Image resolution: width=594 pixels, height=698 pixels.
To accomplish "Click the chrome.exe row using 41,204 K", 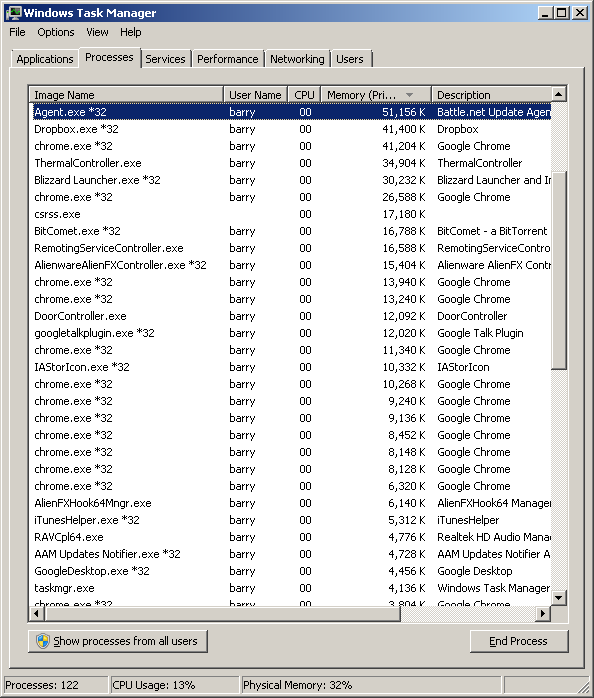I will 291,146.
